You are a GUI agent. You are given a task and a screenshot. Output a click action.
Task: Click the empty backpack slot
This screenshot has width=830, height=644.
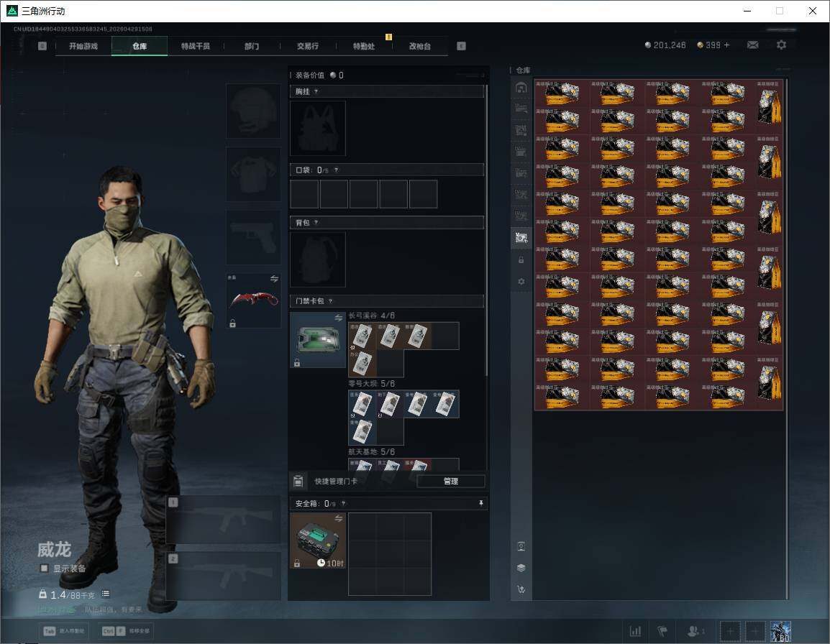pyautogui.click(x=318, y=259)
